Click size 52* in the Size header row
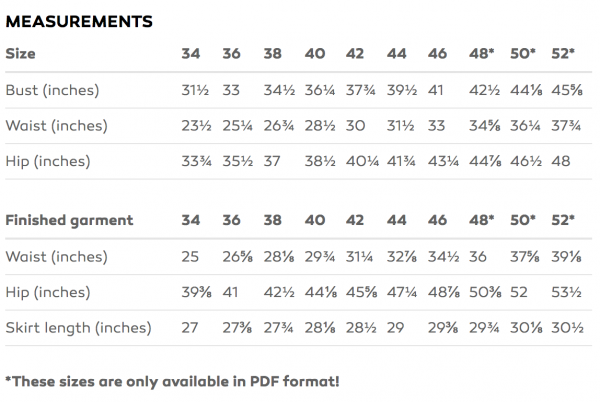Image resolution: width=600 pixels, height=402 pixels. click(x=564, y=54)
